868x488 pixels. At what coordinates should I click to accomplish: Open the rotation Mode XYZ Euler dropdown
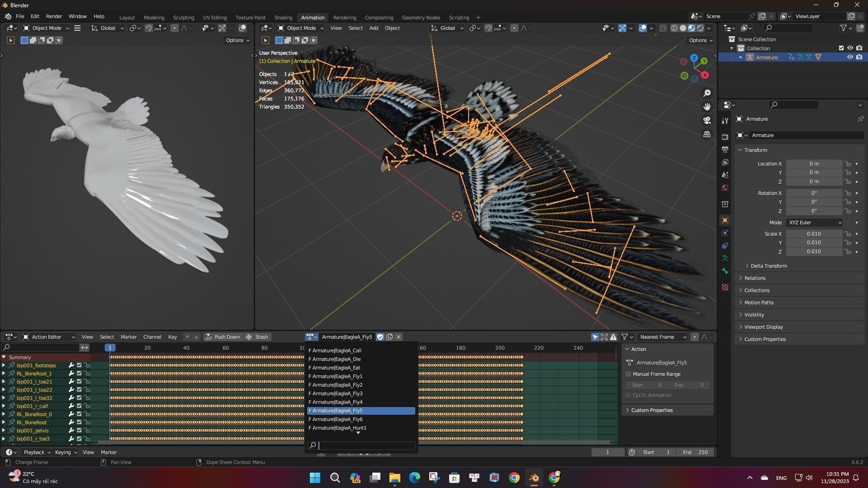point(814,223)
